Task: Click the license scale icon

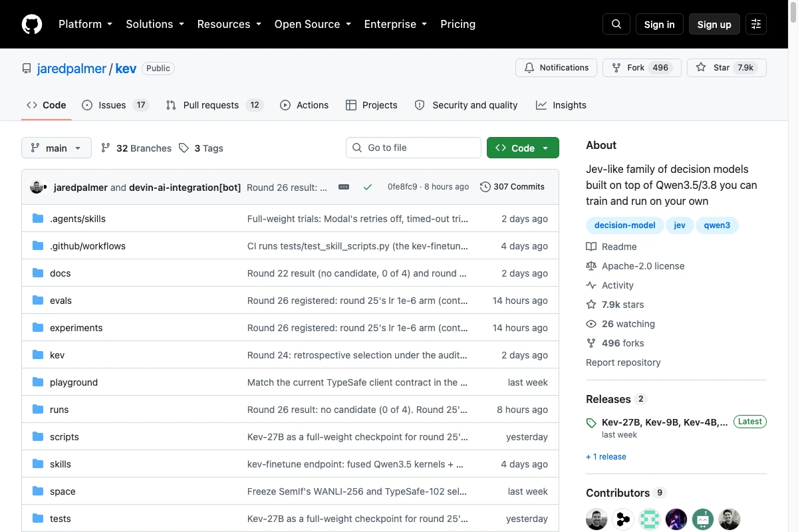Action: coord(591,266)
